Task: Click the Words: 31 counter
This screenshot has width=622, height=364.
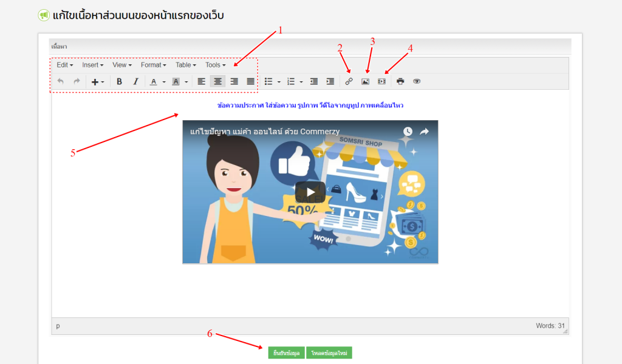Action: click(x=550, y=326)
